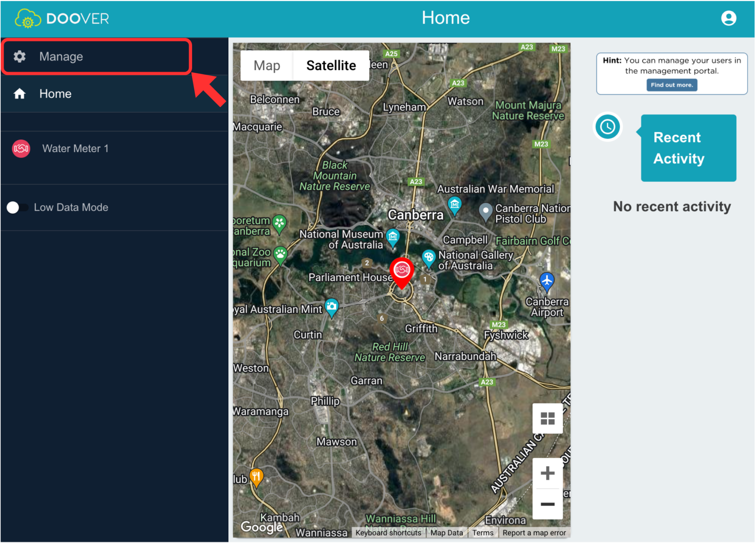Click the No recent activity text
Screen dimensions: 756x543
tap(672, 207)
